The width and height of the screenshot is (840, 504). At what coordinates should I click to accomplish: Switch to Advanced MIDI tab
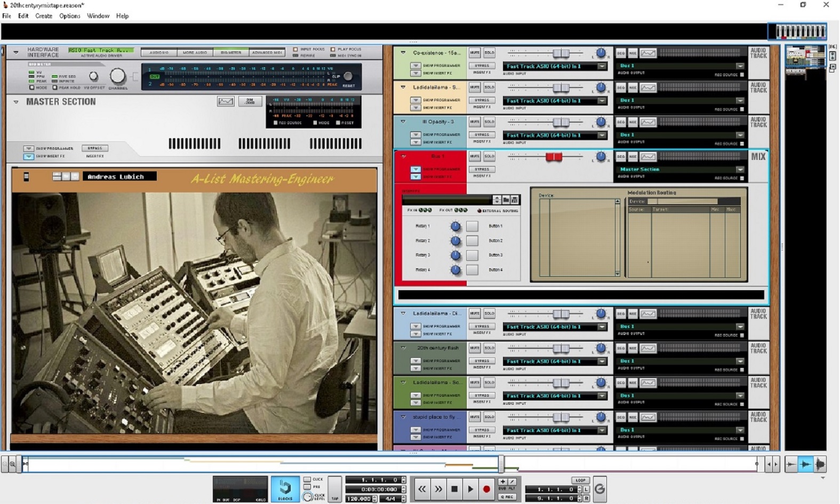coord(267,52)
